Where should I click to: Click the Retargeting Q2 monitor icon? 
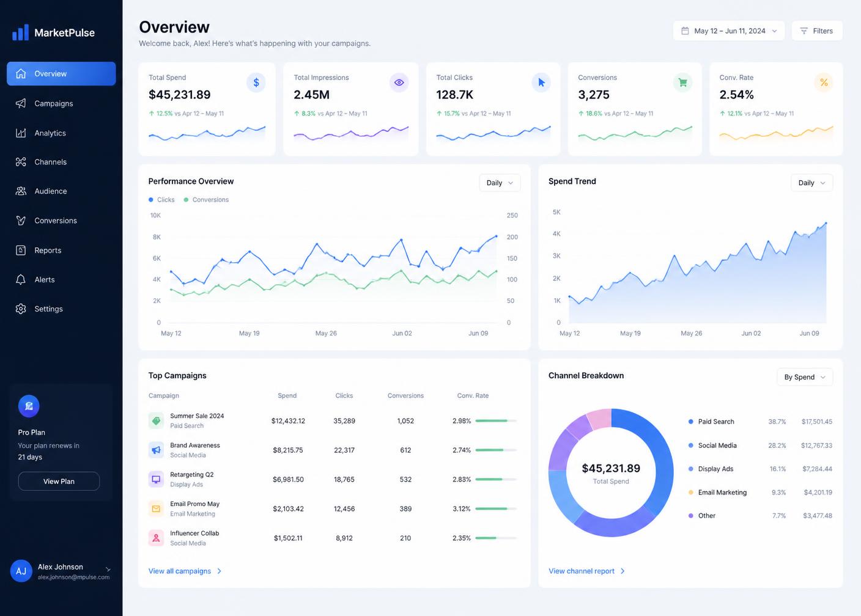click(156, 479)
